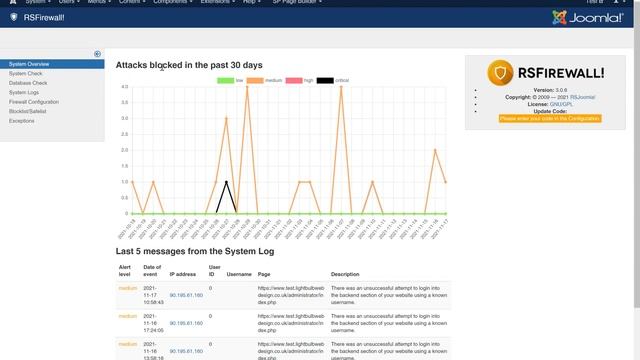Open IP 90.195.61.160 for the 13:58:18 event

(x=186, y=351)
